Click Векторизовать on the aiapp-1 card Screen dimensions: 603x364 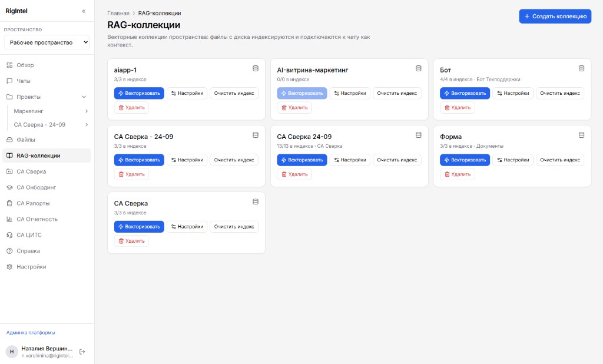[x=139, y=93]
